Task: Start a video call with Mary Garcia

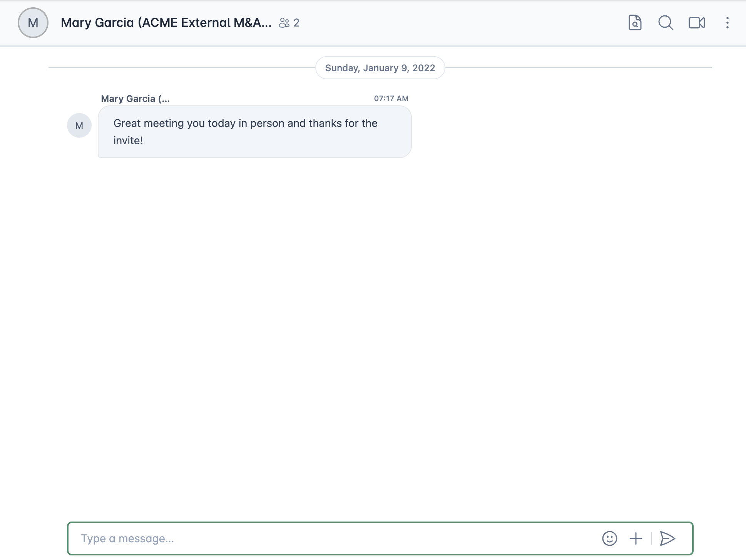Action: (x=696, y=23)
